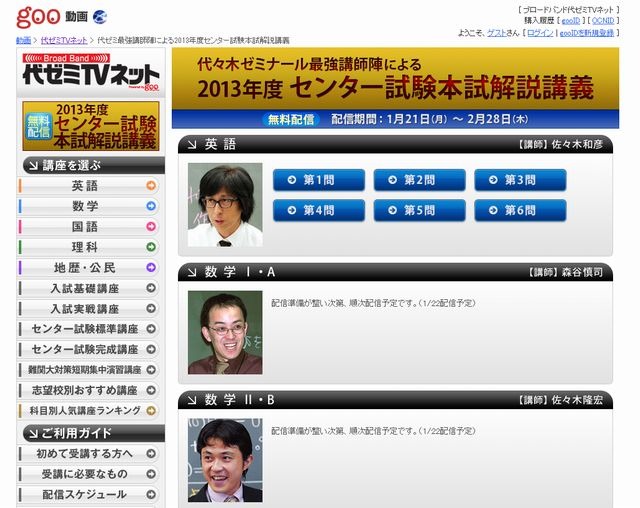Open 科目別人気講座ランキング
Viewport: 640px width, 508px height.
click(89, 410)
